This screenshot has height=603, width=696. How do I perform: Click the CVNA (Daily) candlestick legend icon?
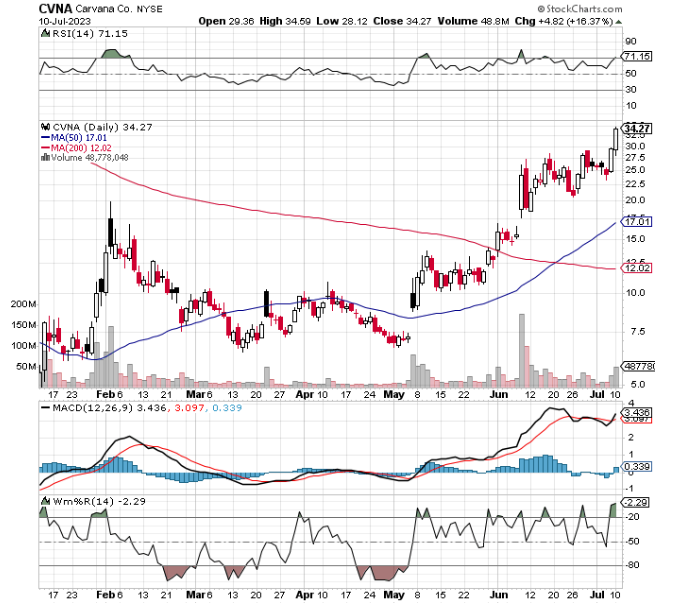(x=45, y=127)
